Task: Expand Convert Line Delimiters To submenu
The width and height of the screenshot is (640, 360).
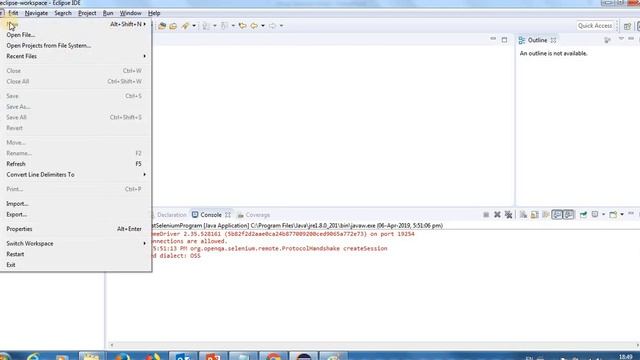Action: point(76,174)
